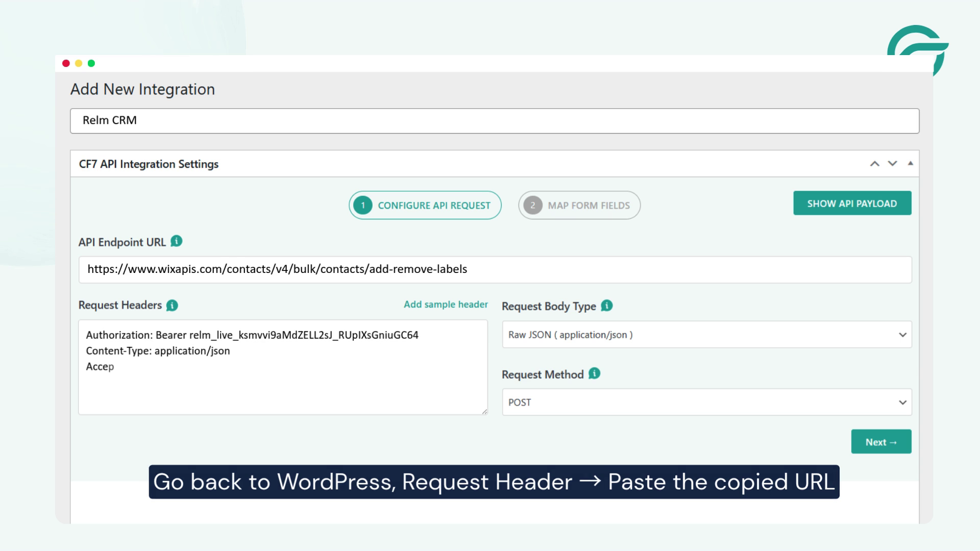980x551 pixels.
Task: Click the integration title field containing Relm CRM
Action: point(495,121)
